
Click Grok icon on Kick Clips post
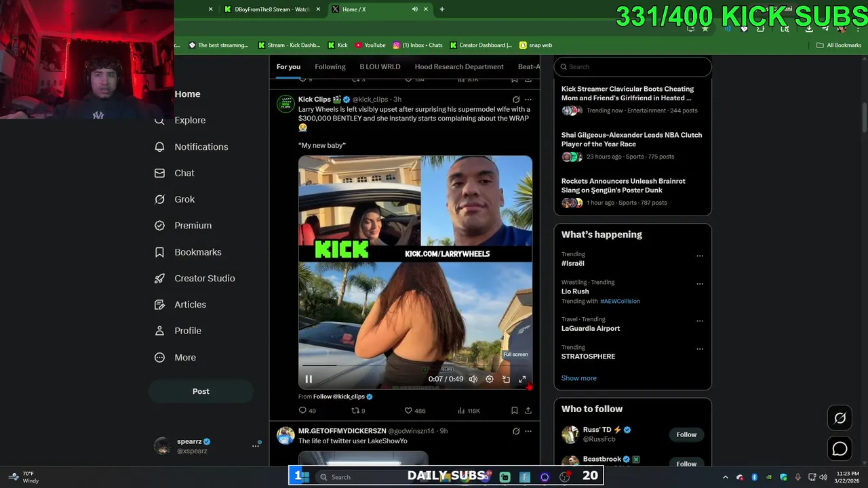pyautogui.click(x=516, y=100)
